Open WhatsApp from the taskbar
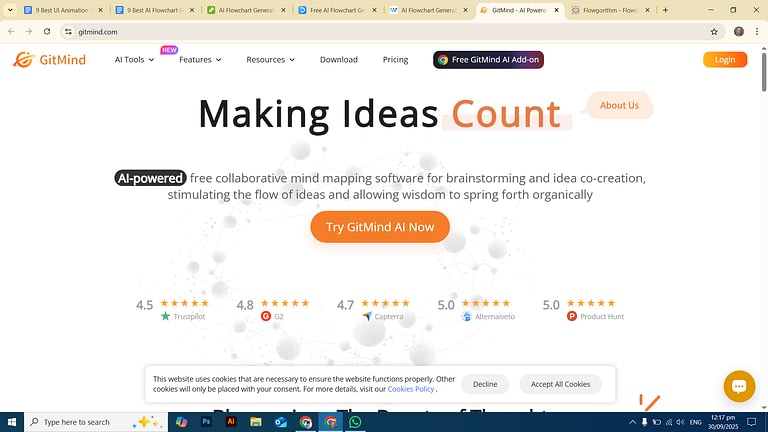This screenshot has height=432, width=768. pyautogui.click(x=355, y=422)
